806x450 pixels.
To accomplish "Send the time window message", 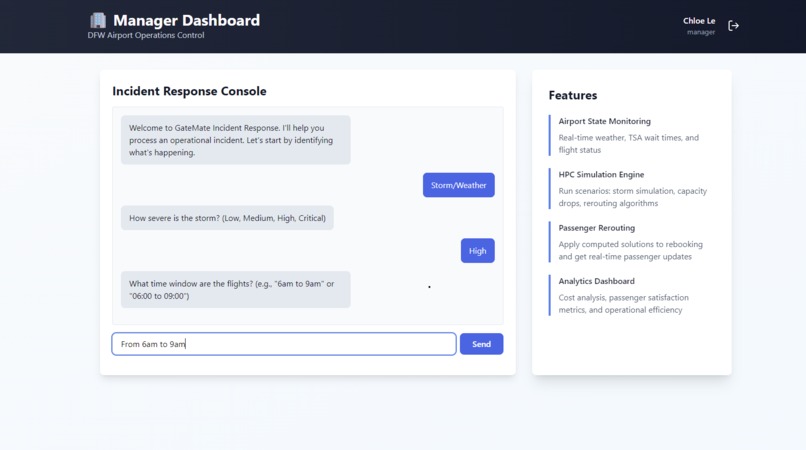I will [481, 344].
